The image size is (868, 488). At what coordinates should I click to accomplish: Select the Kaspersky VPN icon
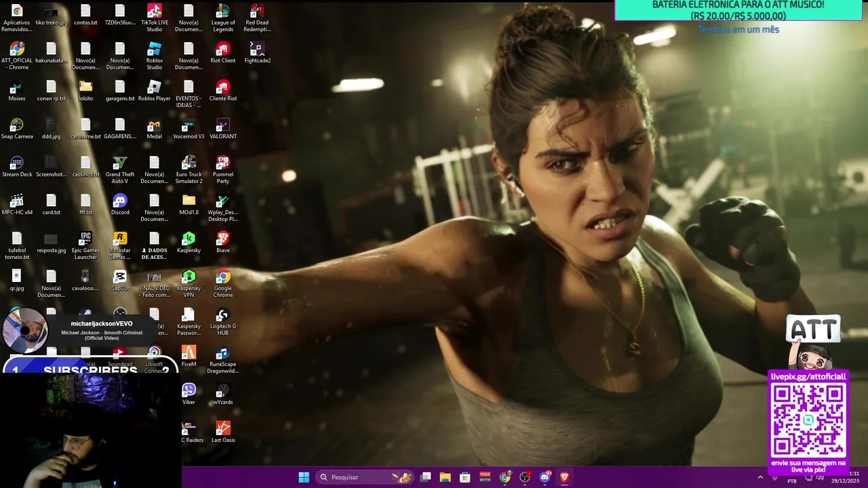coord(189,283)
